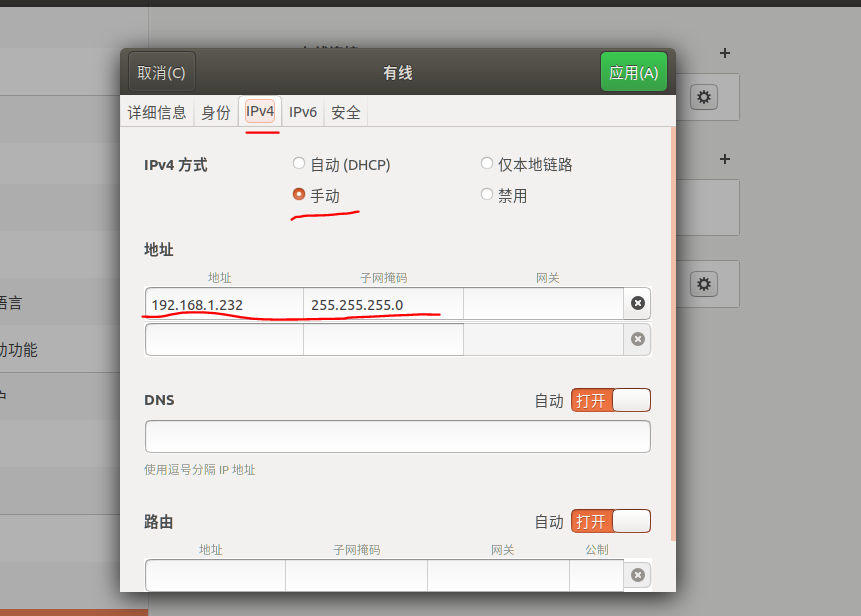Click the IPv4 方式 label
The height and width of the screenshot is (616, 861).
(176, 165)
